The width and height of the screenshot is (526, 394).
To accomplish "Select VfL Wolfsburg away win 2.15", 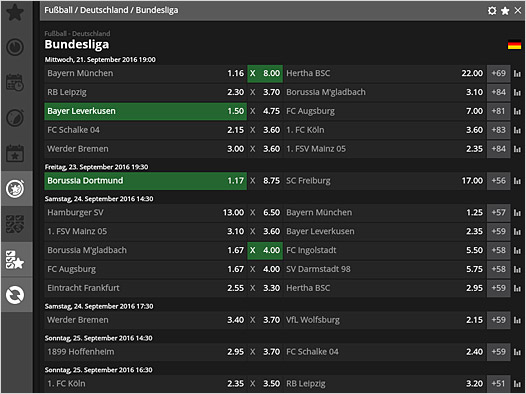I will pyautogui.click(x=385, y=320).
